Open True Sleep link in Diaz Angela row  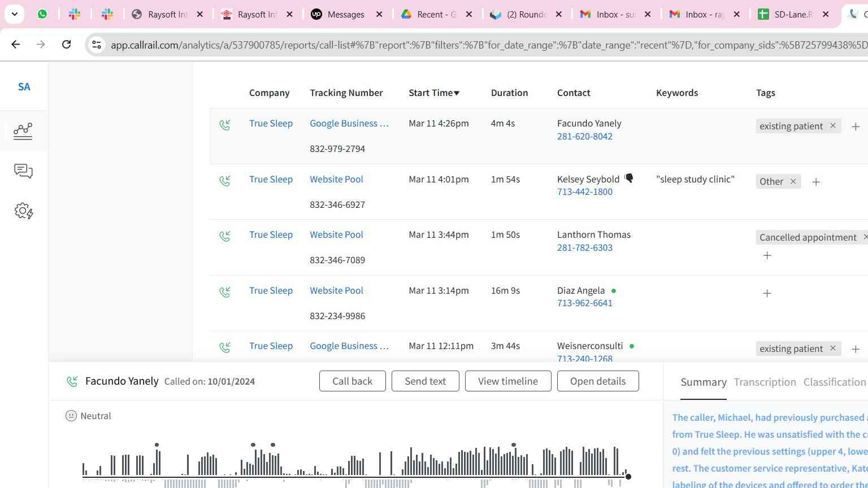pyautogui.click(x=271, y=291)
